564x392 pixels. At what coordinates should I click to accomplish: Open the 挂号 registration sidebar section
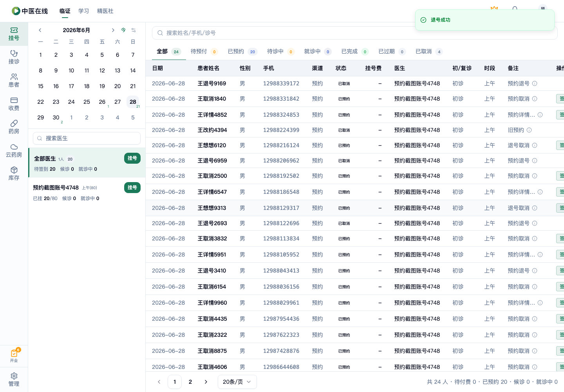pyautogui.click(x=14, y=34)
